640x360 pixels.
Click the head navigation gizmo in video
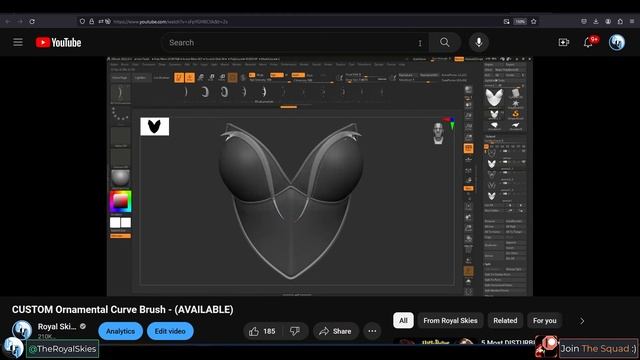coord(438,133)
